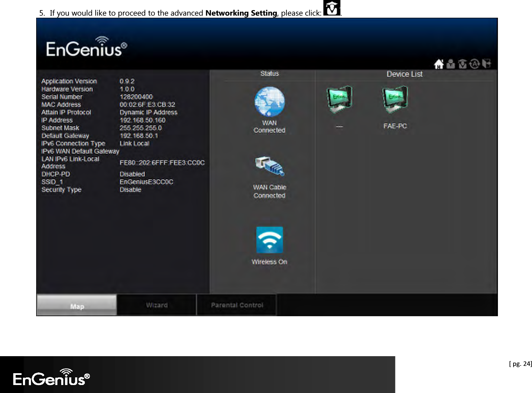Click the 'WAN Cable Connected' label
The image size is (532, 393).
tap(269, 191)
